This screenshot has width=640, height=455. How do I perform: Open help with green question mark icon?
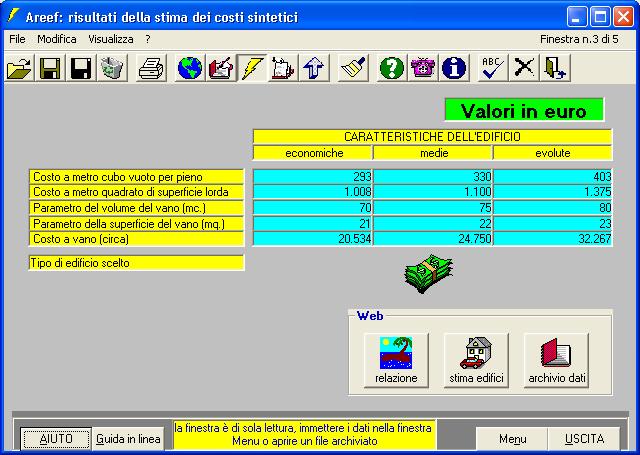pyautogui.click(x=393, y=67)
